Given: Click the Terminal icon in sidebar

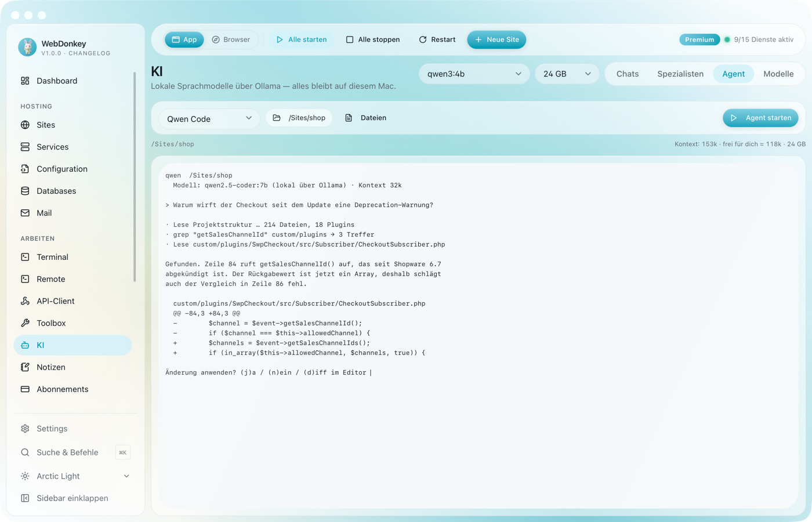Looking at the screenshot, I should tap(25, 257).
